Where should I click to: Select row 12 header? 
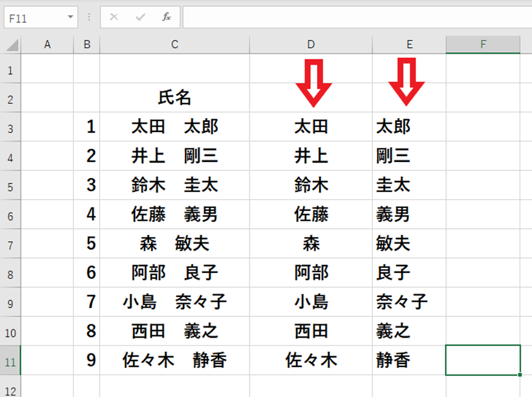point(10,386)
